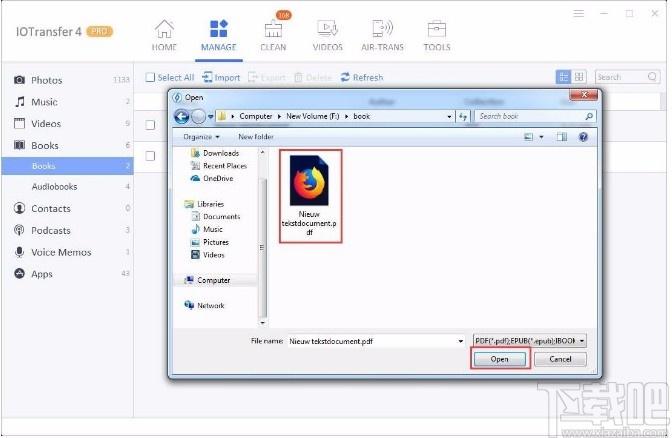672x438 pixels.
Task: Select the Nieuw tekstdocument.pdf file thumbnail
Action: [x=310, y=196]
